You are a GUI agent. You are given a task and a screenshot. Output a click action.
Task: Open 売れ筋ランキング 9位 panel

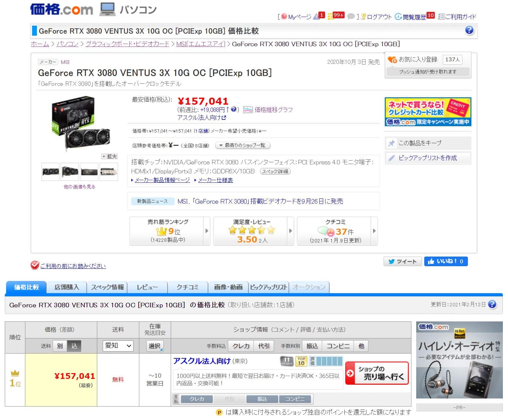[x=167, y=231]
